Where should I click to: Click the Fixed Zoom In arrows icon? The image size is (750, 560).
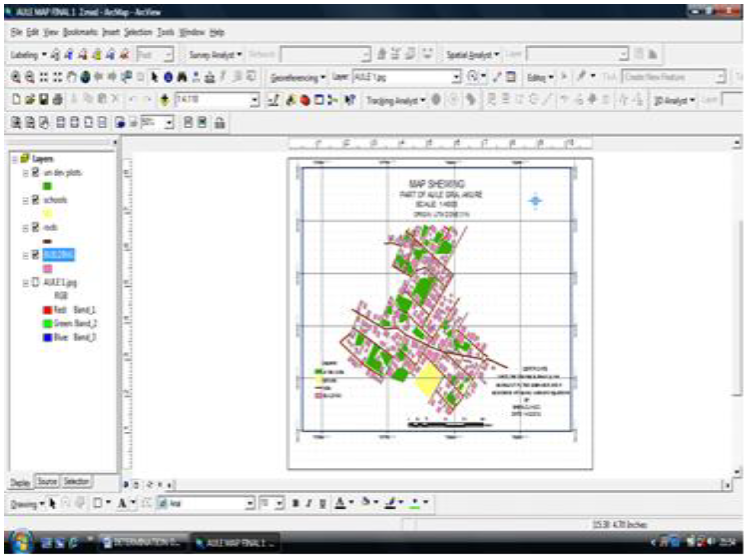(x=44, y=77)
